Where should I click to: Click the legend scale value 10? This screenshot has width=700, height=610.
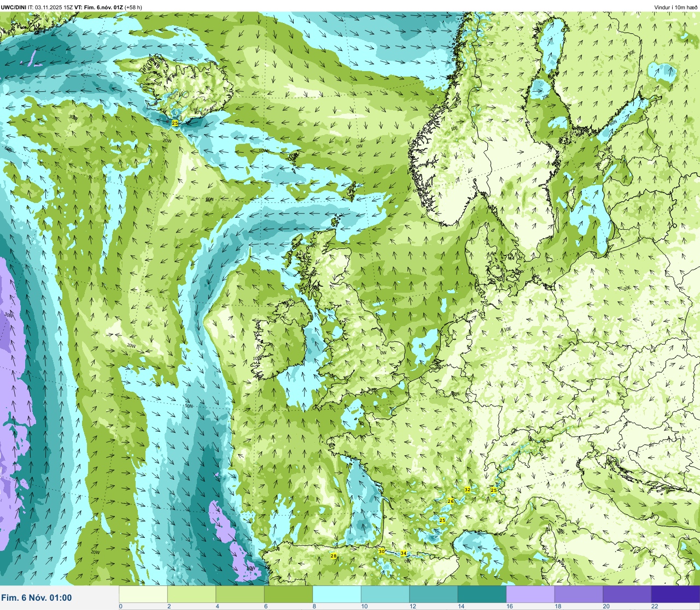364,606
